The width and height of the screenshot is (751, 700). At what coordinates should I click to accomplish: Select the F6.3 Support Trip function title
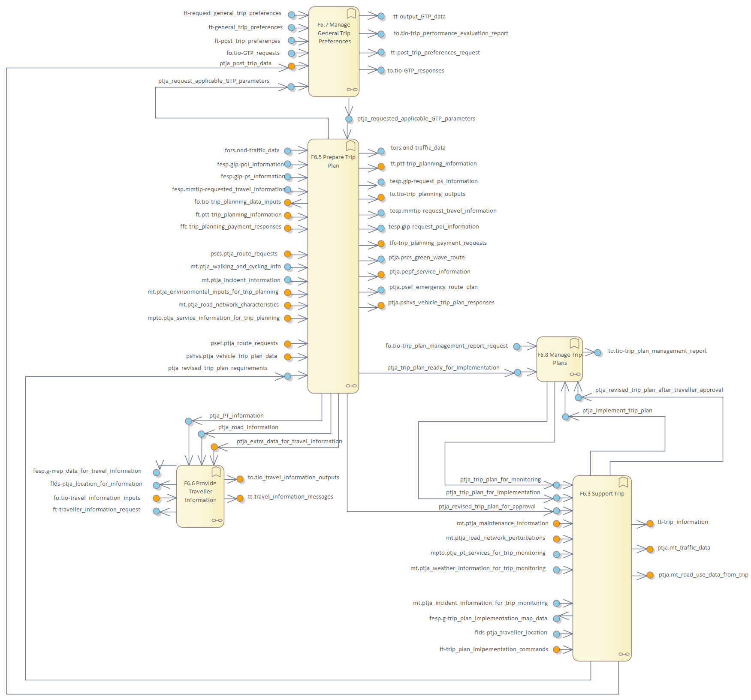click(x=602, y=494)
